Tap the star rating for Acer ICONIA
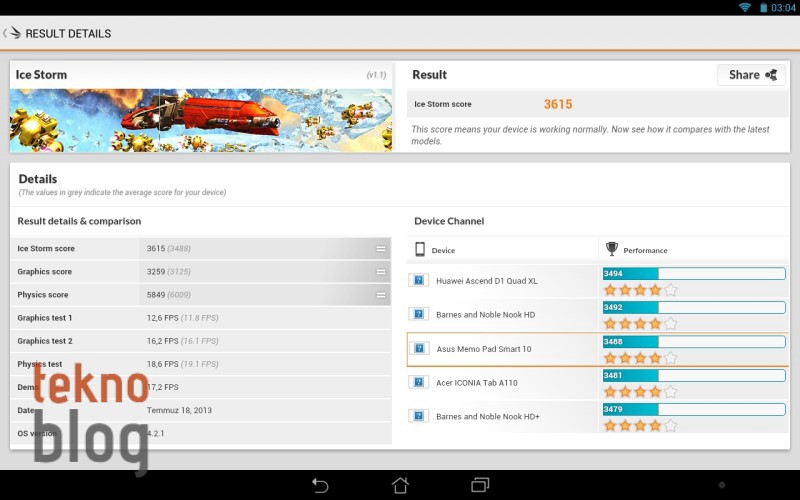The image size is (800, 500). 640,392
